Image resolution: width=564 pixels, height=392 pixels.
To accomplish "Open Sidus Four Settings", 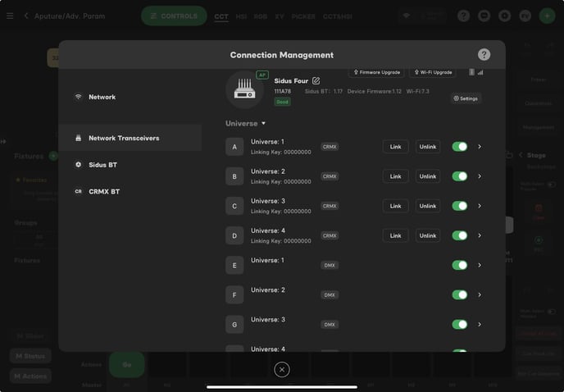I will [466, 98].
